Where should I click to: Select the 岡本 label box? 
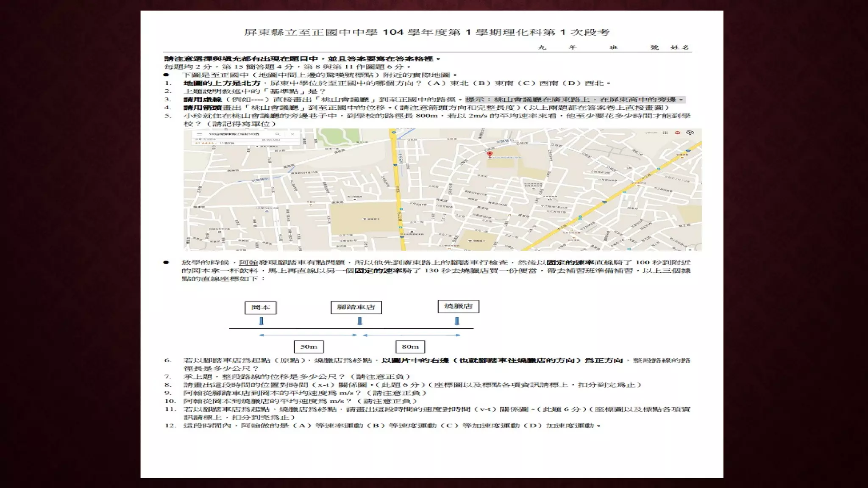(x=261, y=308)
